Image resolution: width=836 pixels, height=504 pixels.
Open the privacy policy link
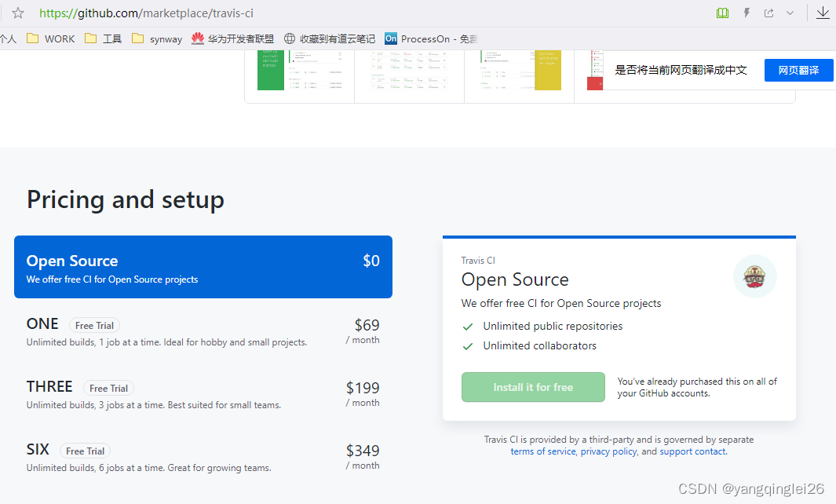coord(609,451)
